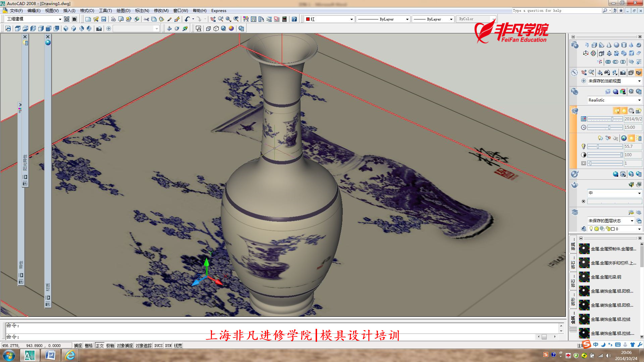This screenshot has height=362, width=644.
Task: Click Internet Explorer icon on taskbar
Action: [x=70, y=355]
